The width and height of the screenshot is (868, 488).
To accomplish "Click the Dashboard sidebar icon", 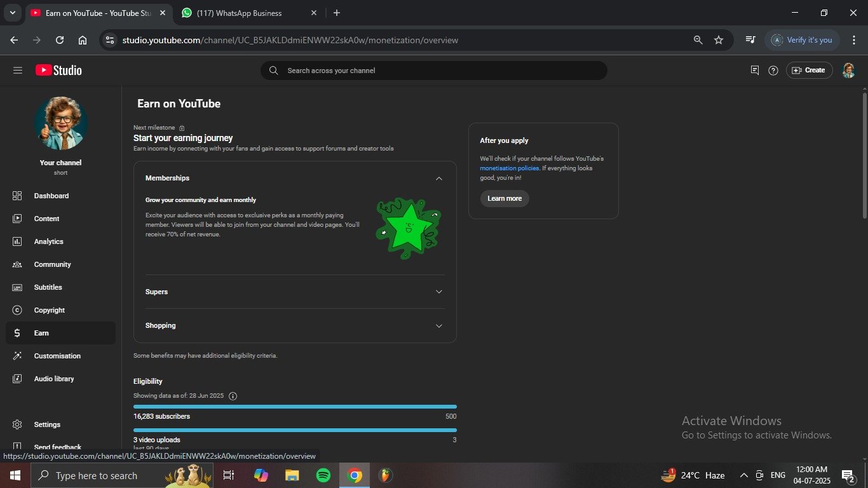I will point(17,196).
